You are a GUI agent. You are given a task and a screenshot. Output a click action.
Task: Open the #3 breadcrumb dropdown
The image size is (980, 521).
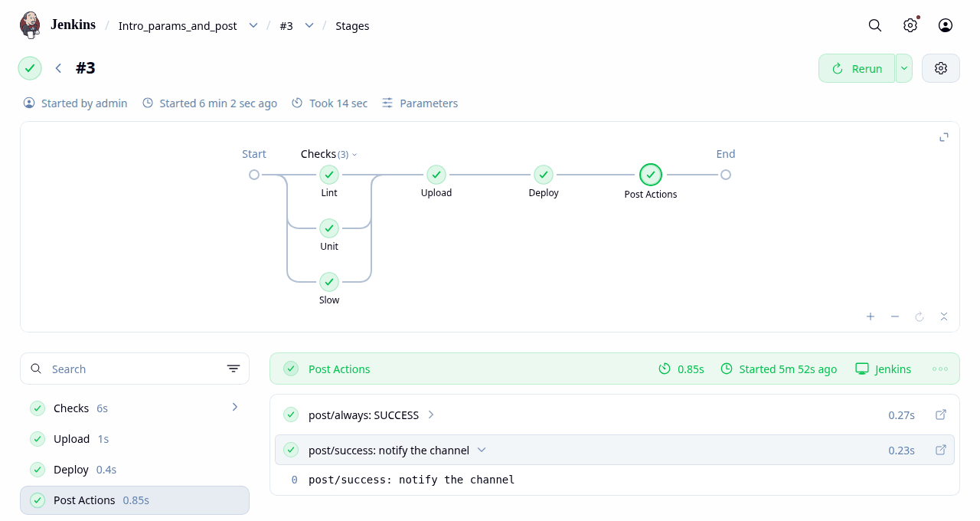pyautogui.click(x=309, y=25)
